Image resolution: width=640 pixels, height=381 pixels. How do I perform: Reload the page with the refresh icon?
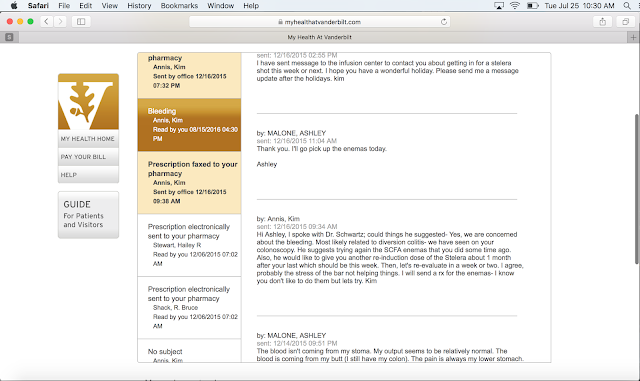point(444,22)
